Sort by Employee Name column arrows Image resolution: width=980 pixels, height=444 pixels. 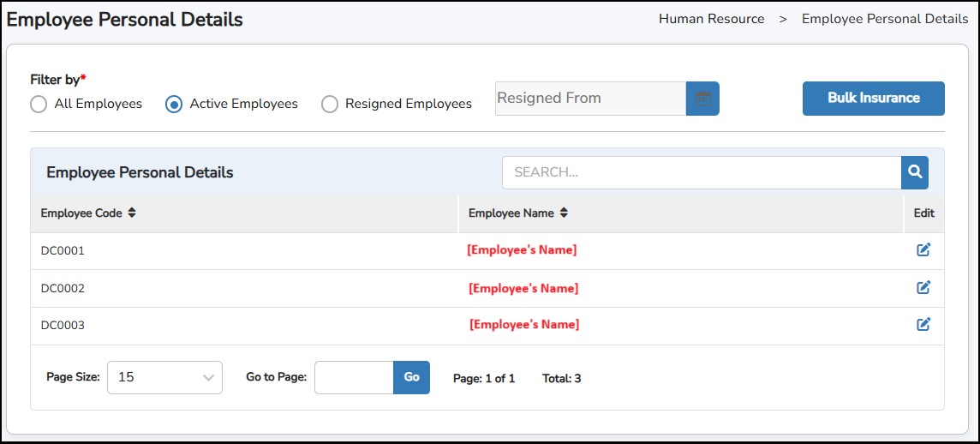(564, 213)
